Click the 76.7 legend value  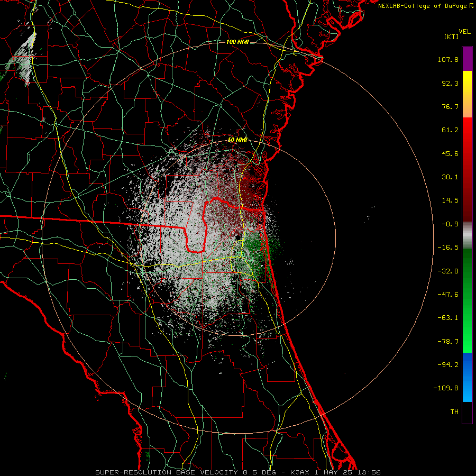click(x=450, y=106)
